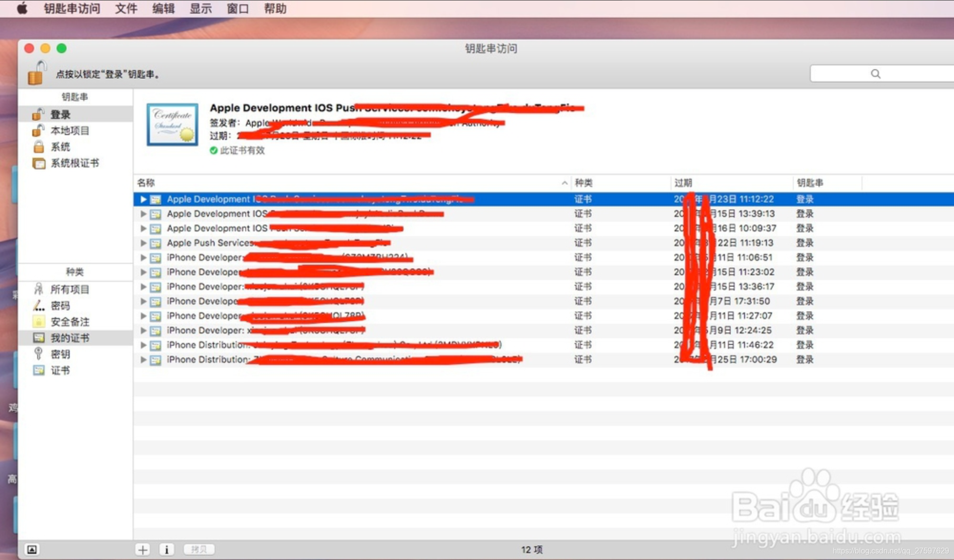
Task: Expand the Apple Push Services certificate
Action: 143,243
